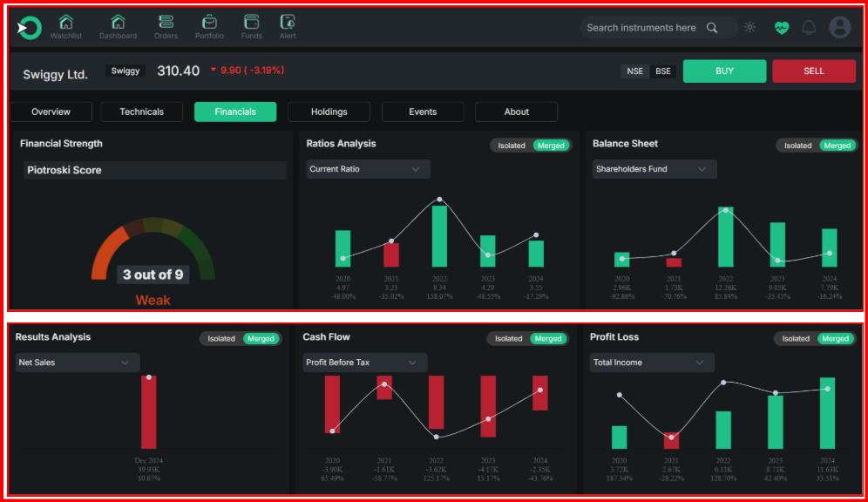This screenshot has width=868, height=502.
Task: Click the search instruments field
Action: [658, 28]
